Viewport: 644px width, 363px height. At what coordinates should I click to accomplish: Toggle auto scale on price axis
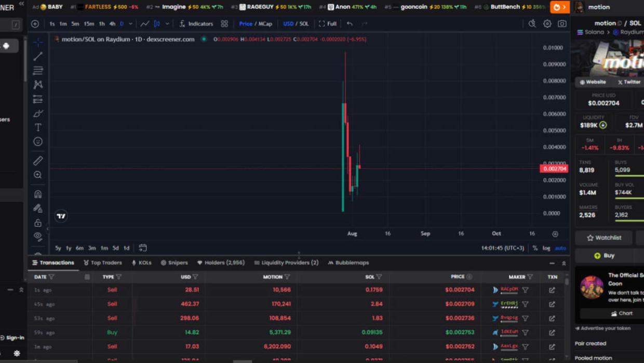(x=560, y=248)
